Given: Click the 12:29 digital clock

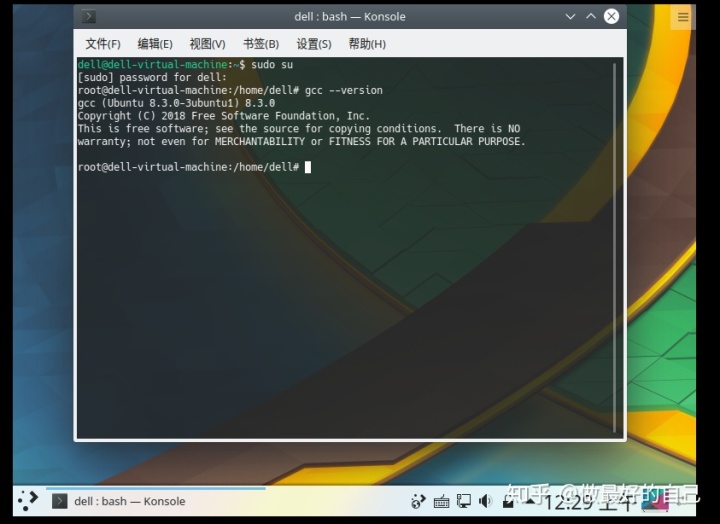Looking at the screenshot, I should pos(588,503).
